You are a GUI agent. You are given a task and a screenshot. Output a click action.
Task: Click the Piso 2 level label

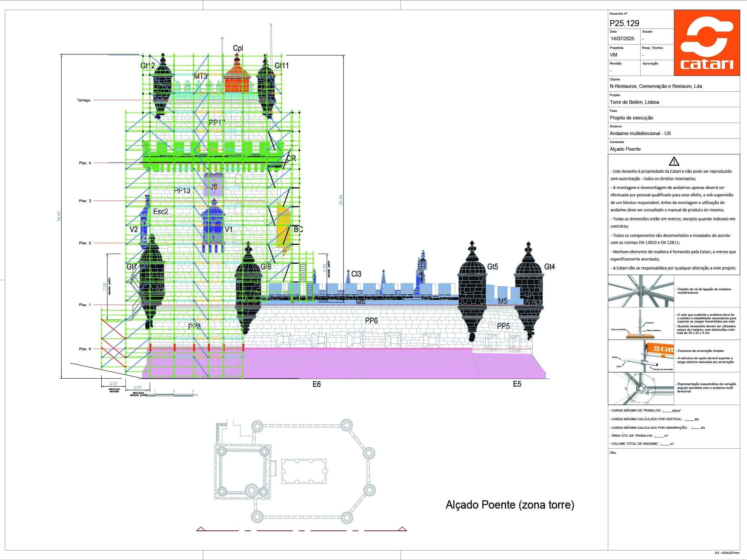tap(85, 243)
